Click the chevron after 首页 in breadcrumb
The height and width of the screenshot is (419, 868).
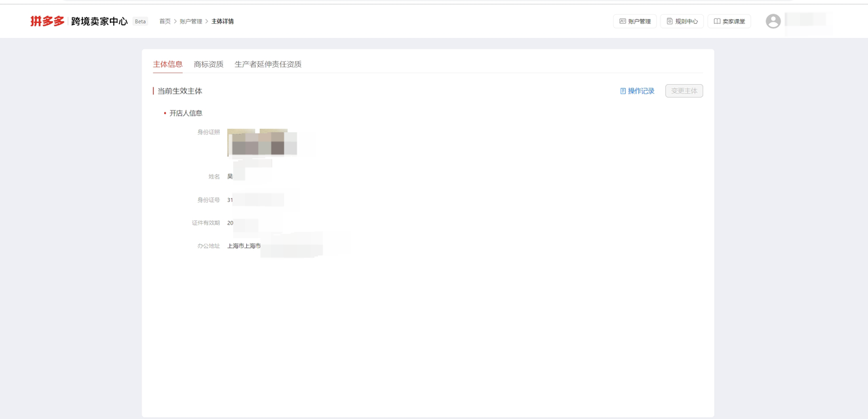175,22
